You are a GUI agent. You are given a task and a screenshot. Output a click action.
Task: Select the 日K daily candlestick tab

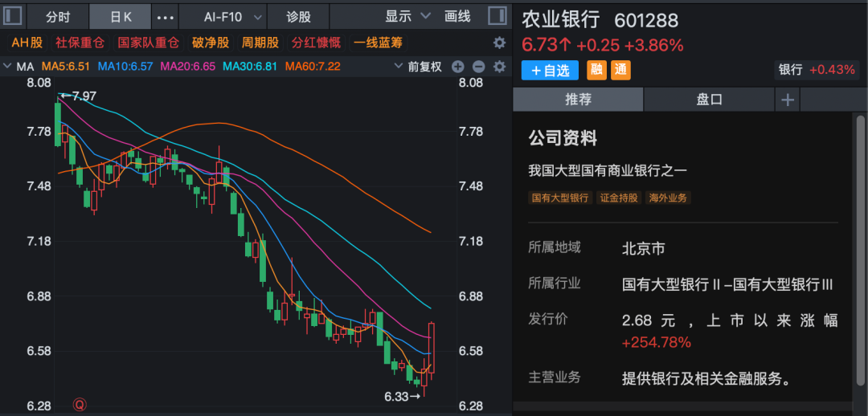click(120, 17)
